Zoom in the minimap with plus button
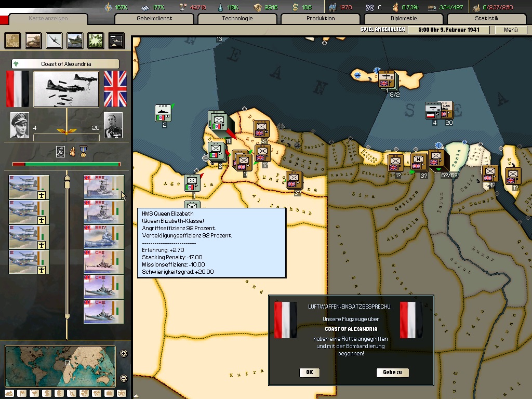Image resolution: width=532 pixels, height=399 pixels. coord(124,354)
